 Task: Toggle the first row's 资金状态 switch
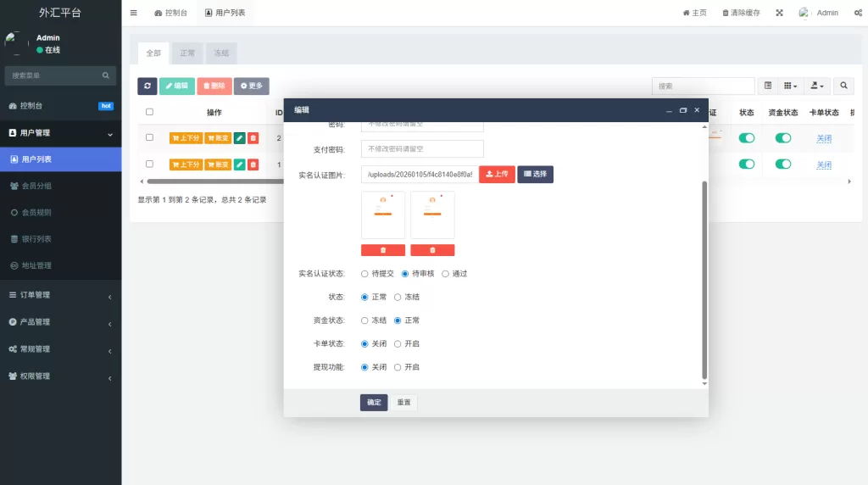point(782,138)
